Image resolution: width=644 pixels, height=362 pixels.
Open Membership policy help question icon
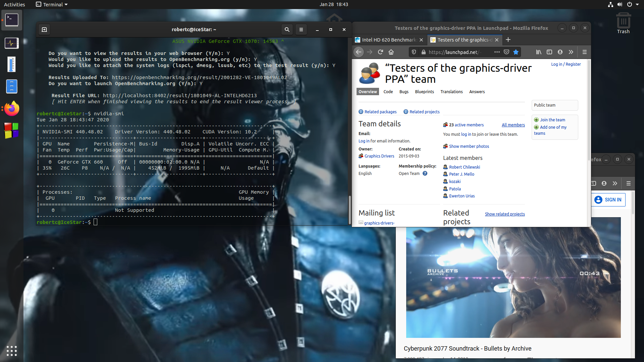pos(425,174)
